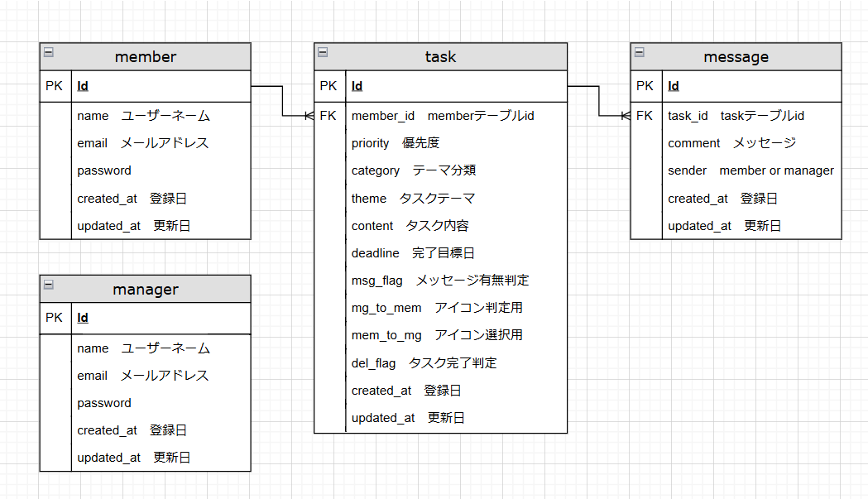Select the connector line from task to message

click(599, 101)
